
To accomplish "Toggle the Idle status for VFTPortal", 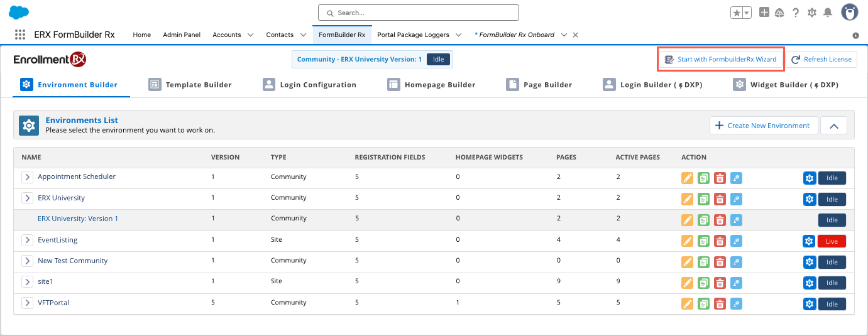I will coord(832,304).
